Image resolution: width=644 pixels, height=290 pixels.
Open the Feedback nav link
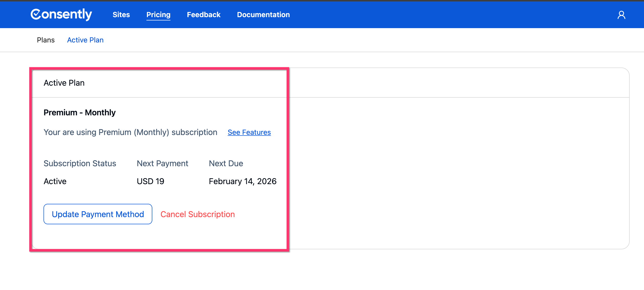tap(203, 15)
